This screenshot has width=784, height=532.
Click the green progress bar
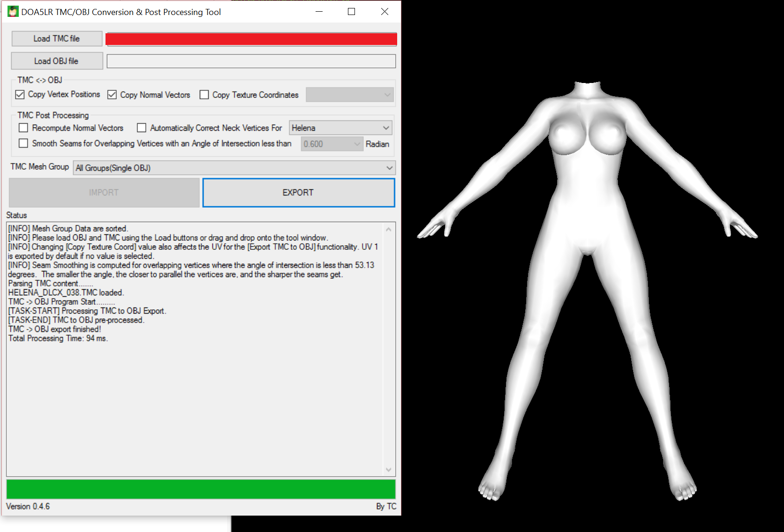click(201, 489)
